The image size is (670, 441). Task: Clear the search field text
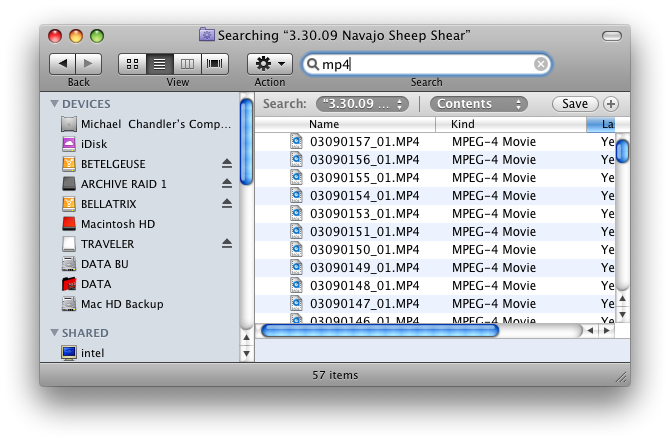[x=540, y=64]
